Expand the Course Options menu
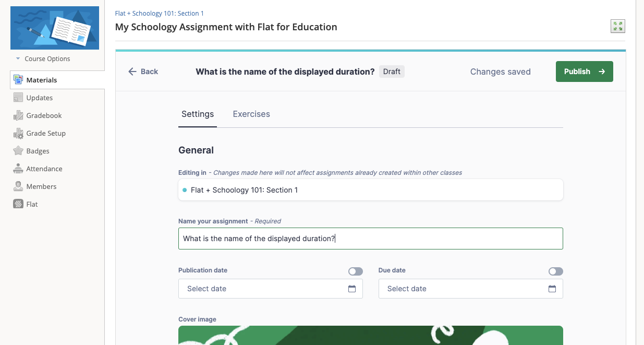Screen dimensions: 644x345 (45, 58)
